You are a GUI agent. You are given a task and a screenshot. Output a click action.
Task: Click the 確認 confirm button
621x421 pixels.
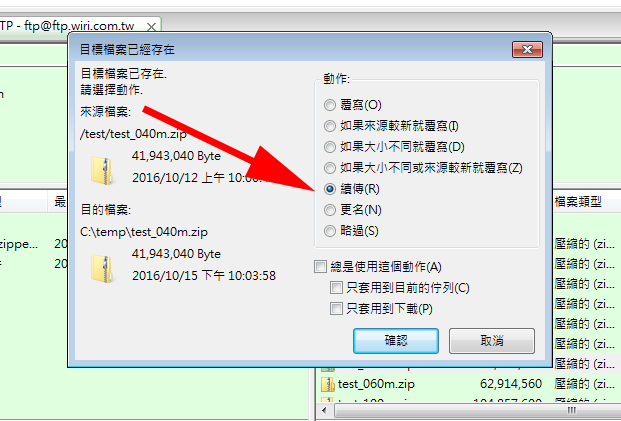[396, 341]
